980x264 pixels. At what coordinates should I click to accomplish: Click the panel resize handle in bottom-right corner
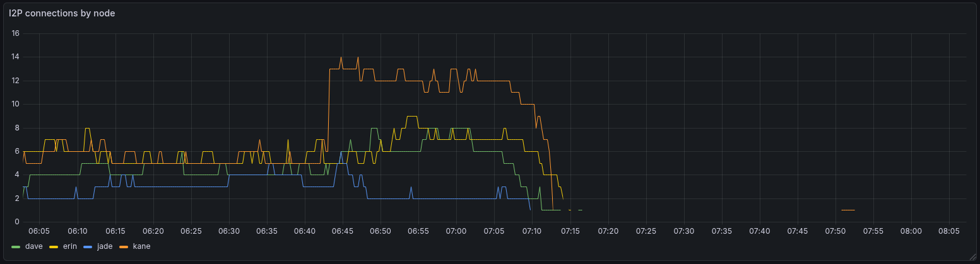click(x=972, y=256)
